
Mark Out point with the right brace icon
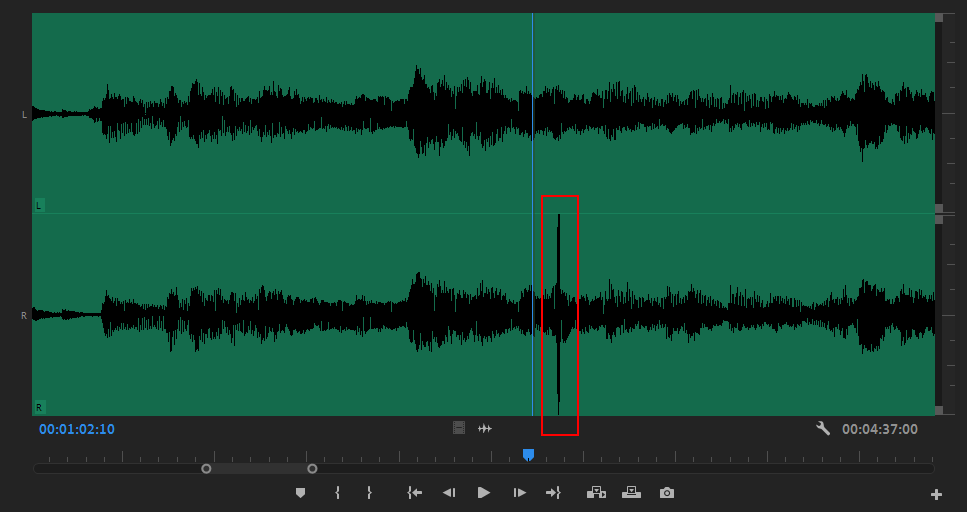pyautogui.click(x=369, y=493)
